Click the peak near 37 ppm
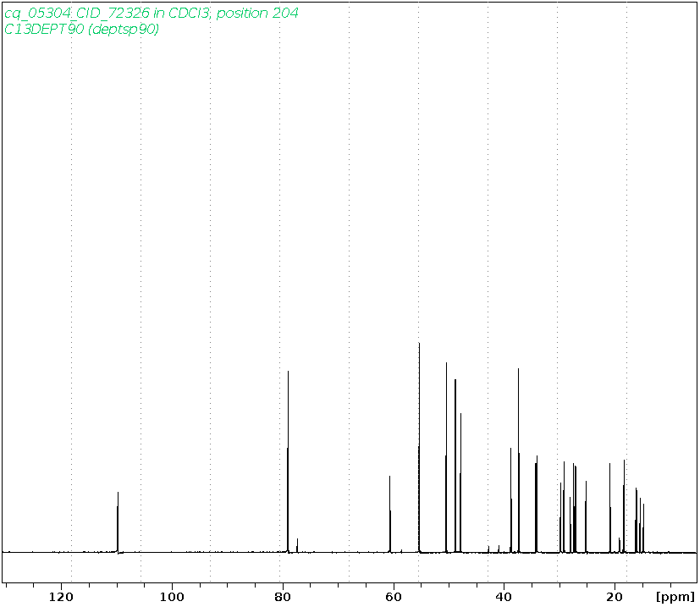This screenshot has width=700, height=607. 518,460
